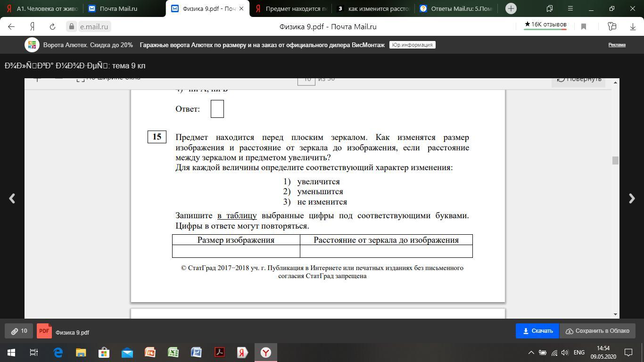The height and width of the screenshot is (362, 644).
Task: Open PowerPoint from the taskbar
Action: [150, 352]
